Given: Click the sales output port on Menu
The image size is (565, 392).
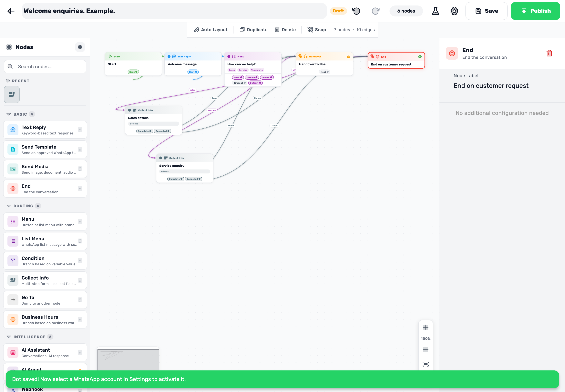Looking at the screenshot, I should tap(238, 77).
